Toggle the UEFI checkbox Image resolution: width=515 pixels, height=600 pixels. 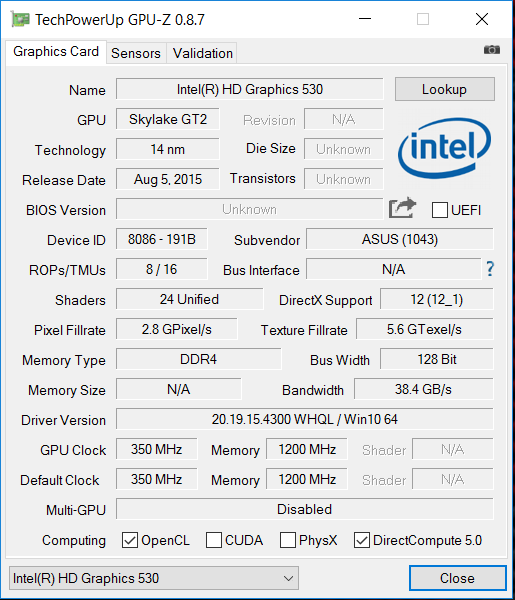[x=439, y=210]
